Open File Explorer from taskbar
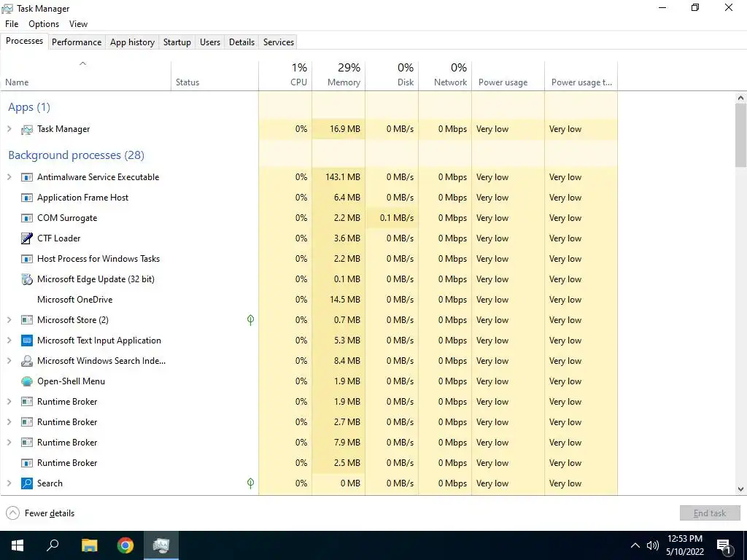The image size is (747, 560). [x=89, y=545]
